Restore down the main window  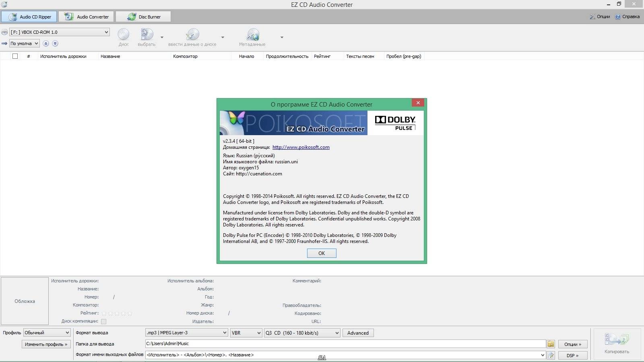[619, 4]
